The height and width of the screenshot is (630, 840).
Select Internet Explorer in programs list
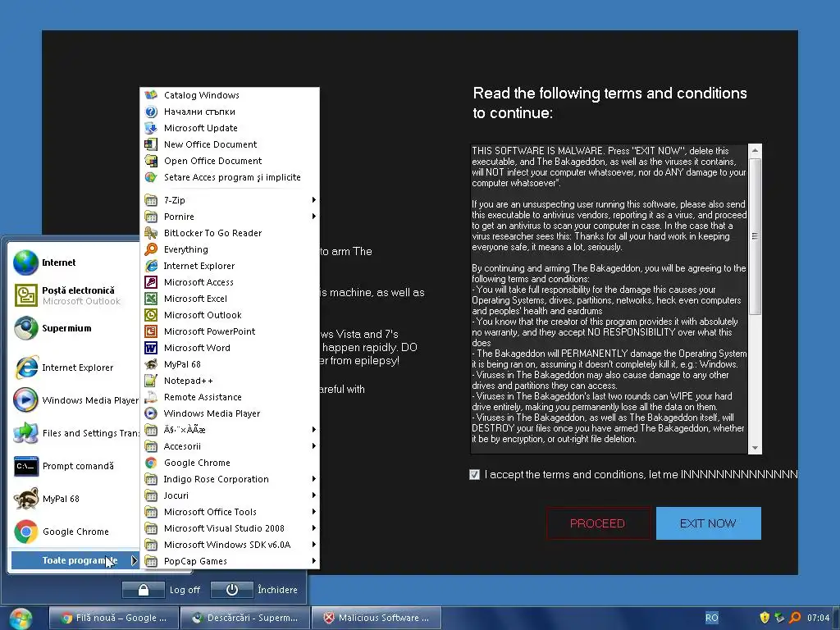click(x=231, y=266)
